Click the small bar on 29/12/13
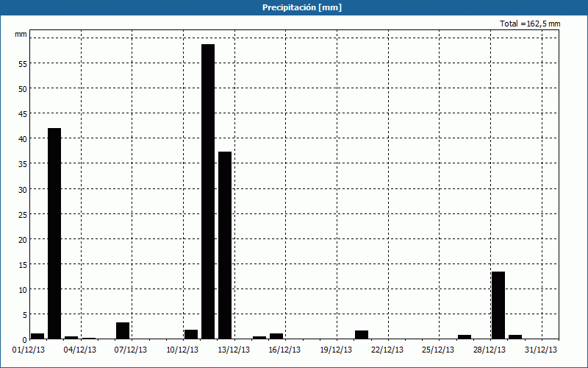The height and width of the screenshot is (368, 588). tap(515, 337)
